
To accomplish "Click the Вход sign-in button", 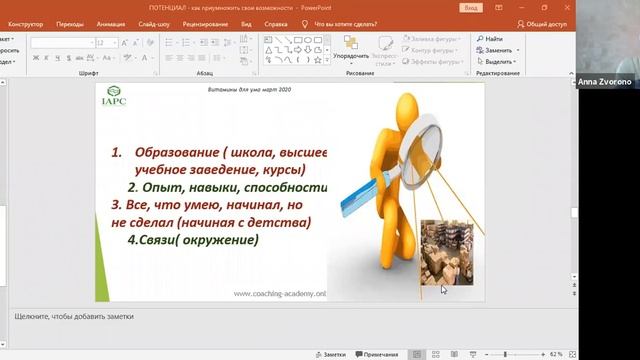I will coord(471,8).
